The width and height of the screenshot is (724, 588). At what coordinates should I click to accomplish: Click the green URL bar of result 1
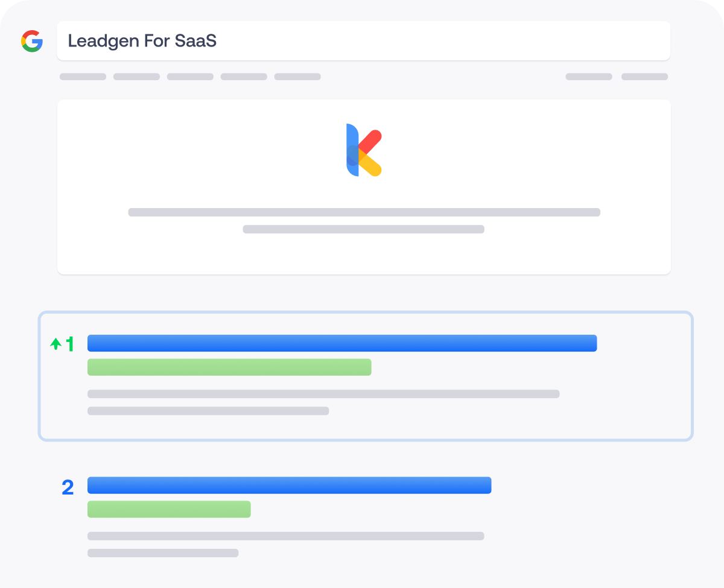click(229, 367)
